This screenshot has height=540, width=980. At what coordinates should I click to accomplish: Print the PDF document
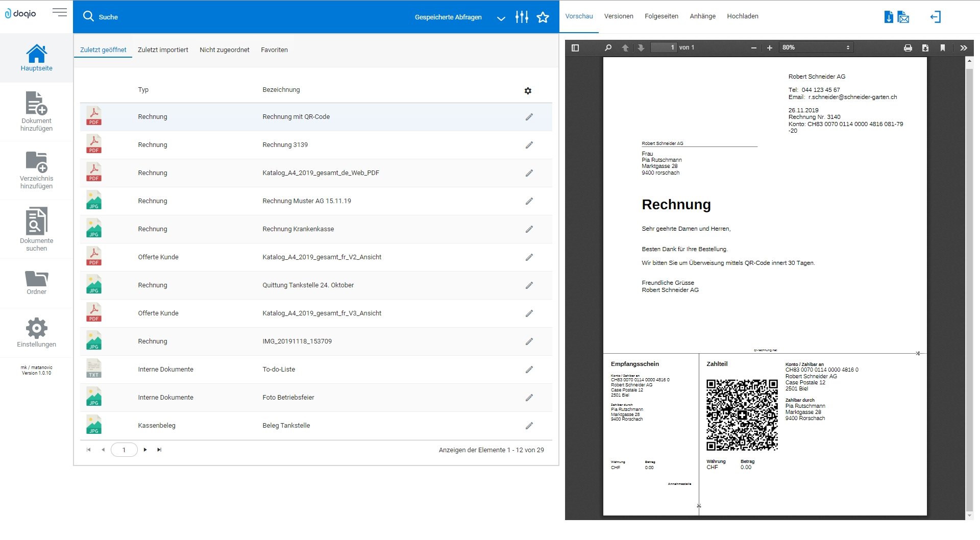click(908, 47)
